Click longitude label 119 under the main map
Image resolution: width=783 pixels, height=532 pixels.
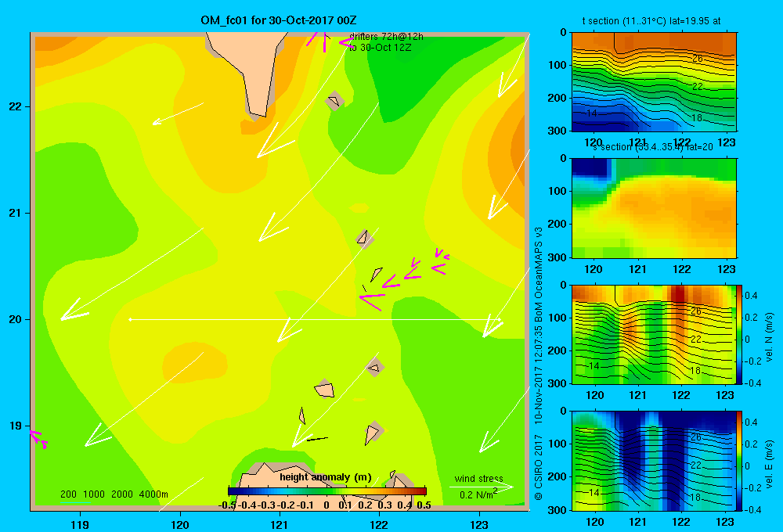pos(80,524)
